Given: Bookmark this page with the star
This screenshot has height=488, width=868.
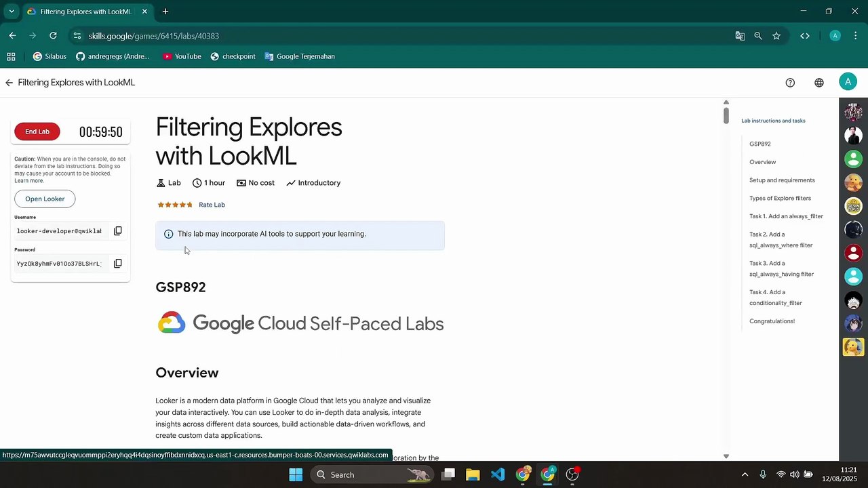Looking at the screenshot, I should click(776, 36).
